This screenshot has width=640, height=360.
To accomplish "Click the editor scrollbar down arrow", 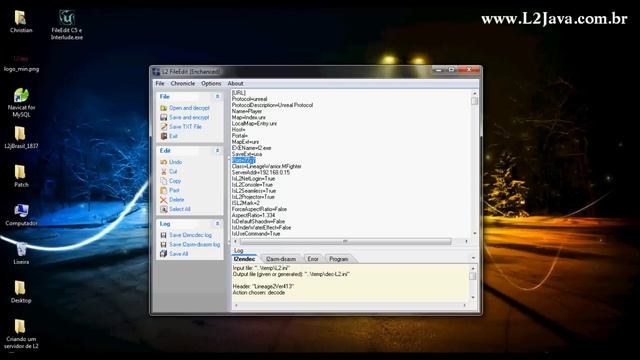I will pos(474,233).
